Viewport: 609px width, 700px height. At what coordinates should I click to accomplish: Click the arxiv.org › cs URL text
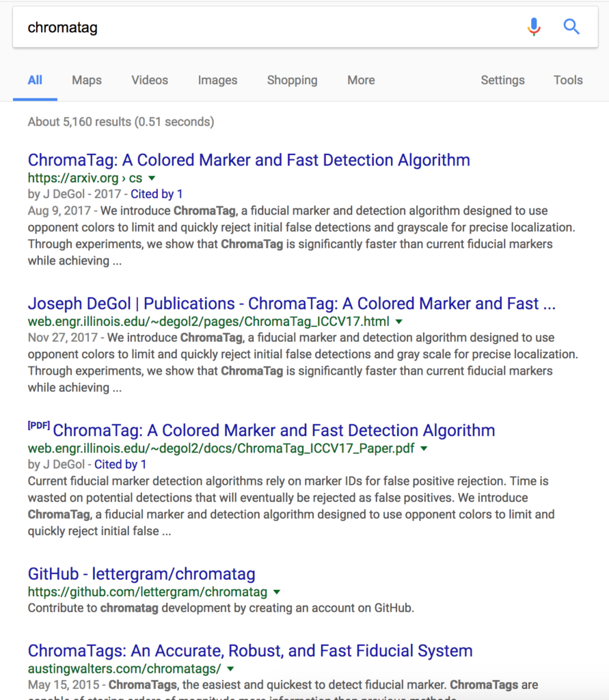point(85,178)
